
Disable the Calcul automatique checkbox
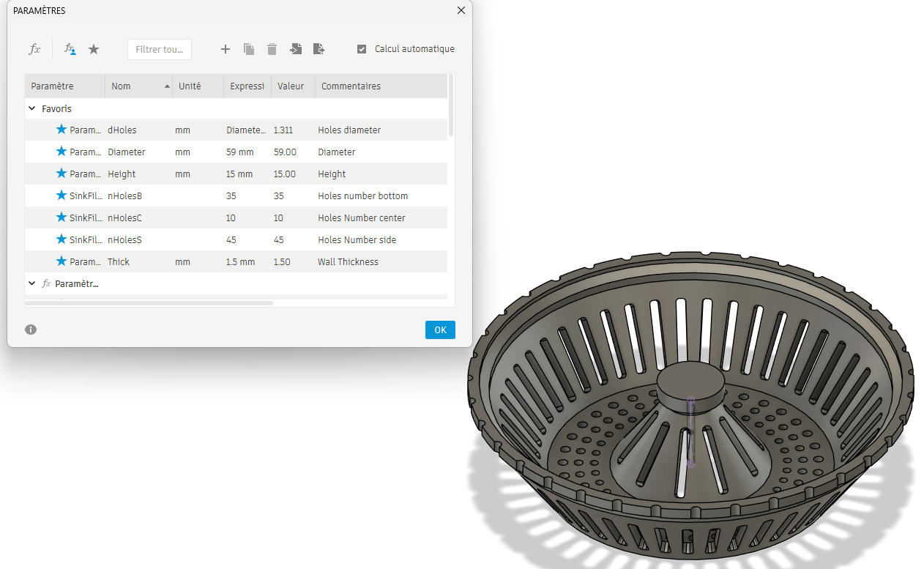(362, 49)
